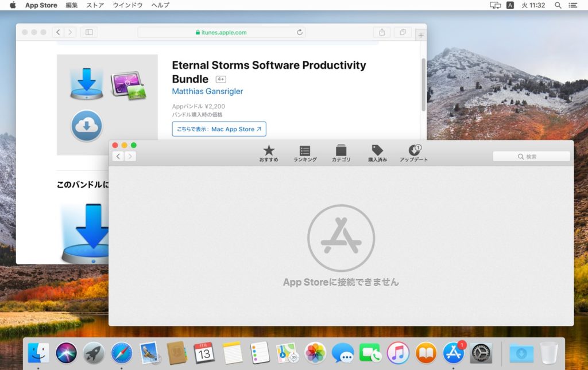Click the Safari share button

click(x=382, y=33)
